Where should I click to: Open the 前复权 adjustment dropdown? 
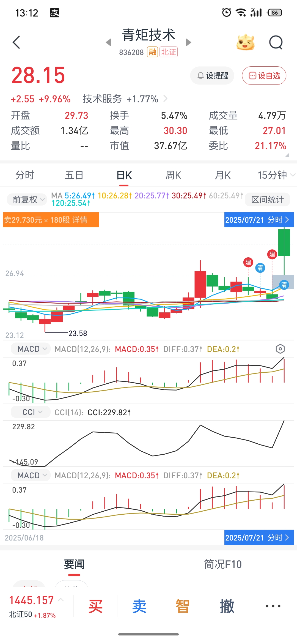pyautogui.click(x=27, y=200)
